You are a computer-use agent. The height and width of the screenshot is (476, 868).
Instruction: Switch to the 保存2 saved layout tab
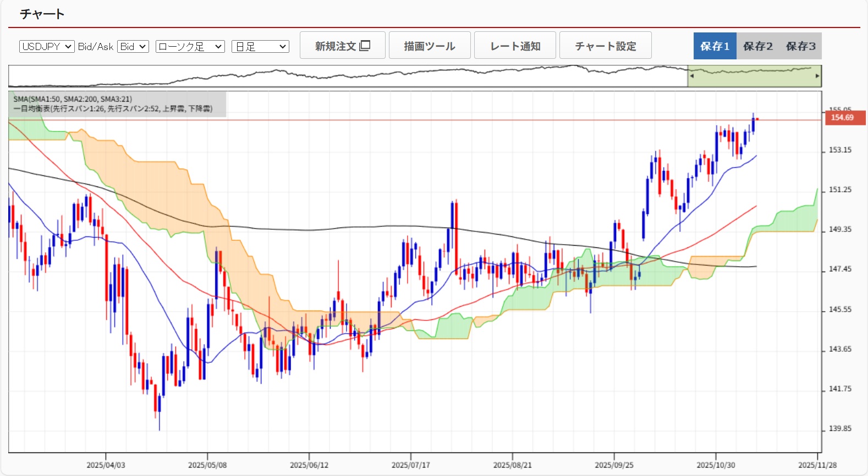pyautogui.click(x=757, y=46)
